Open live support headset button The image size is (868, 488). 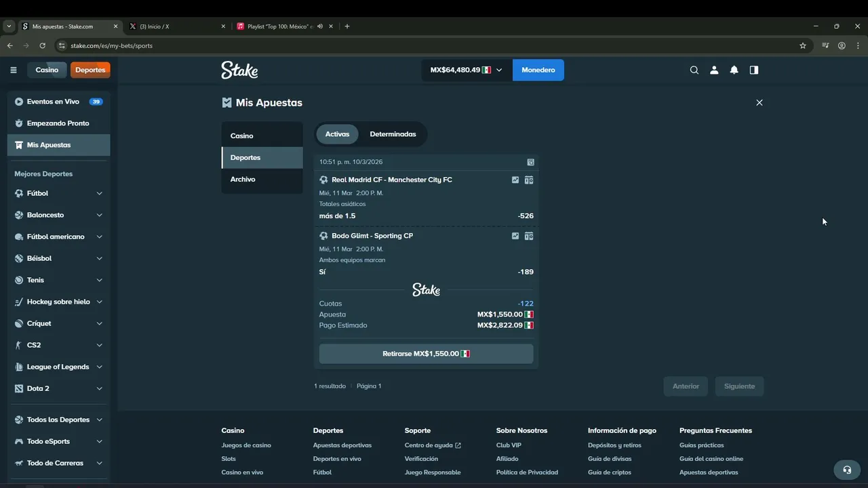pos(847,470)
